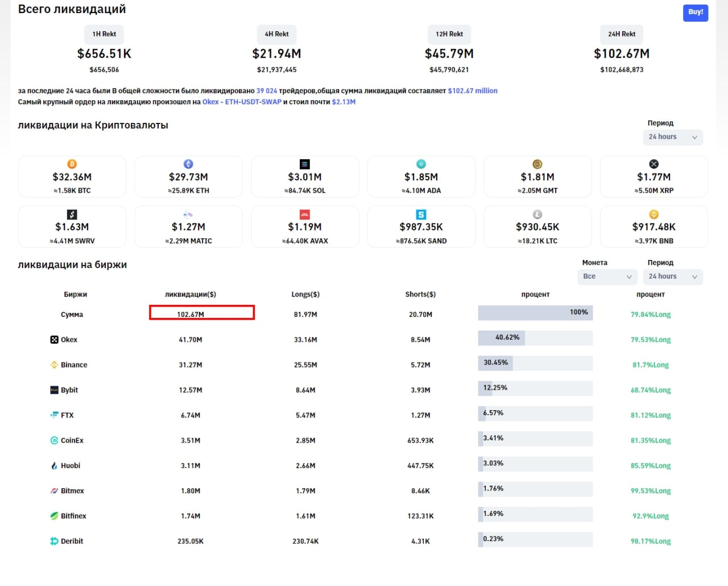Click the Okex 40.62% percent bar
Screen dimensions: 728x586
535,338
